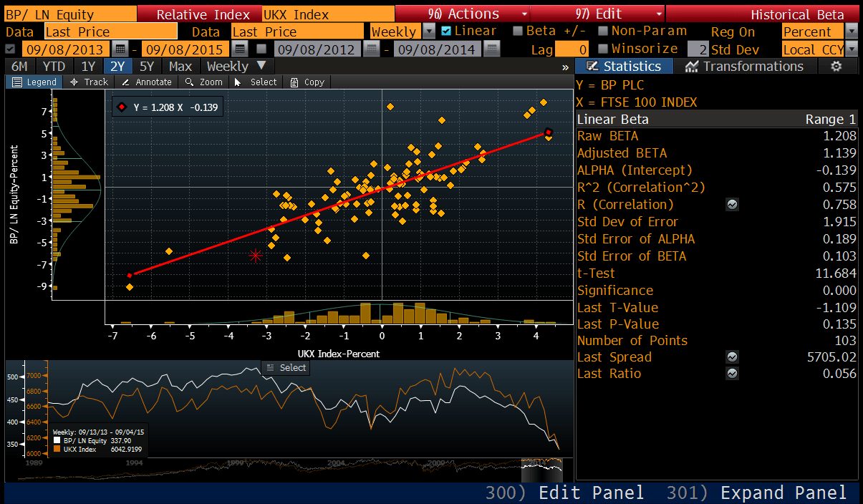The width and height of the screenshot is (863, 504).
Task: Edit end date 09/08/2015 field
Action: [186, 49]
